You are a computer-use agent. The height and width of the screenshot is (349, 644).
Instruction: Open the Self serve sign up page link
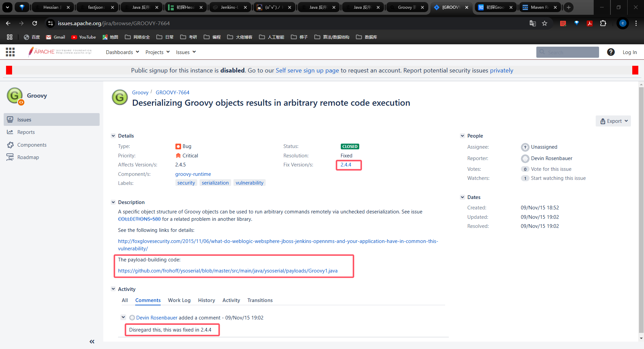pos(307,70)
